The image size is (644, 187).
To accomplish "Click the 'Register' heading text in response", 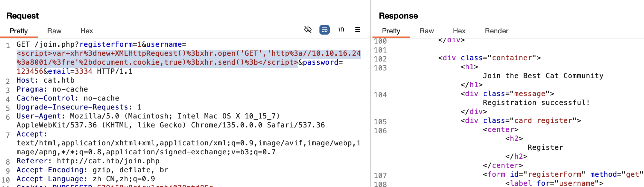I will [545, 148].
